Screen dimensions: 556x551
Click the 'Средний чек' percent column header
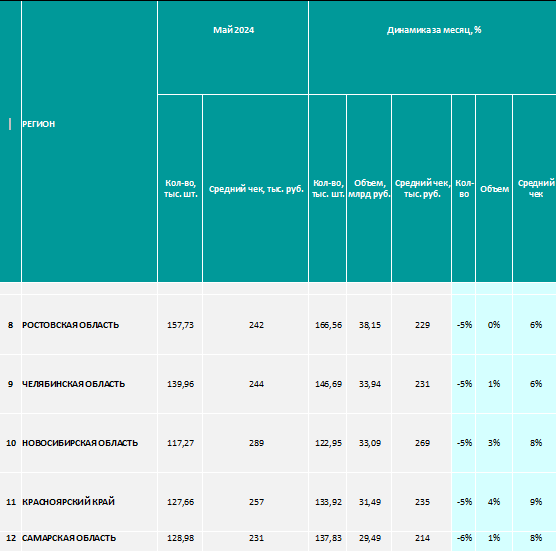pyautogui.click(x=535, y=189)
